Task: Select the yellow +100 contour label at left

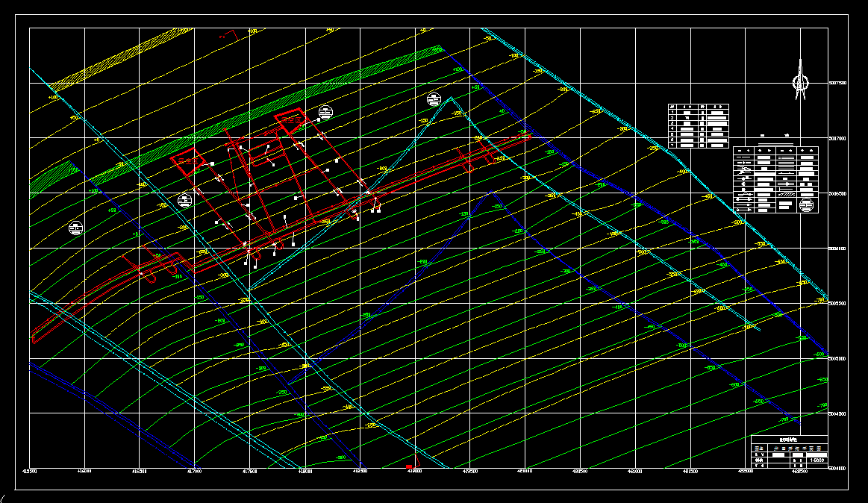Action: click(x=52, y=97)
